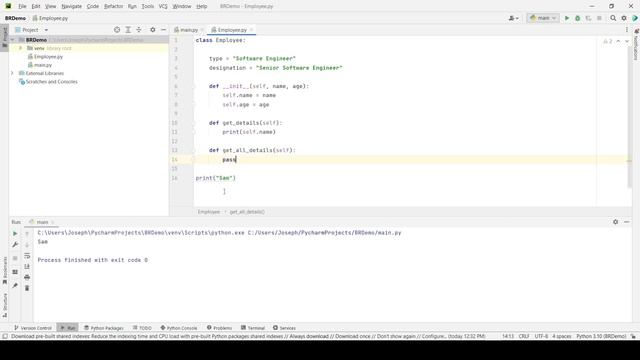640x360 pixels.
Task: Collapse the BRDemo root folder
Action: click(x=12, y=40)
